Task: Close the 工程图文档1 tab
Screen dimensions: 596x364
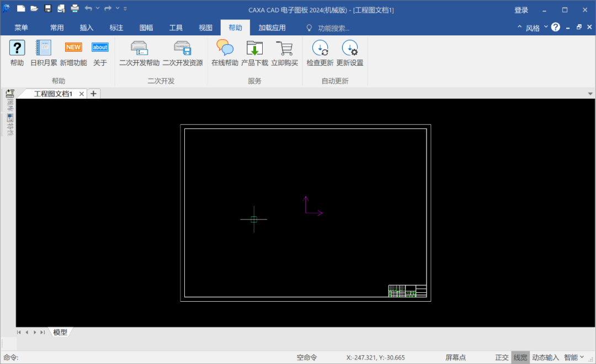Action: (81, 94)
